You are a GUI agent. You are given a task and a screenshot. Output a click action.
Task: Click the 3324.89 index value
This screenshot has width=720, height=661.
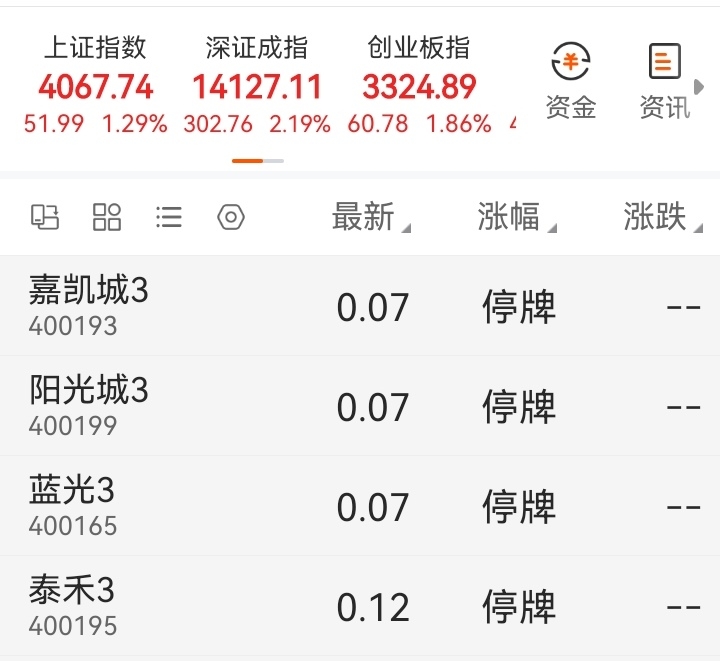419,87
